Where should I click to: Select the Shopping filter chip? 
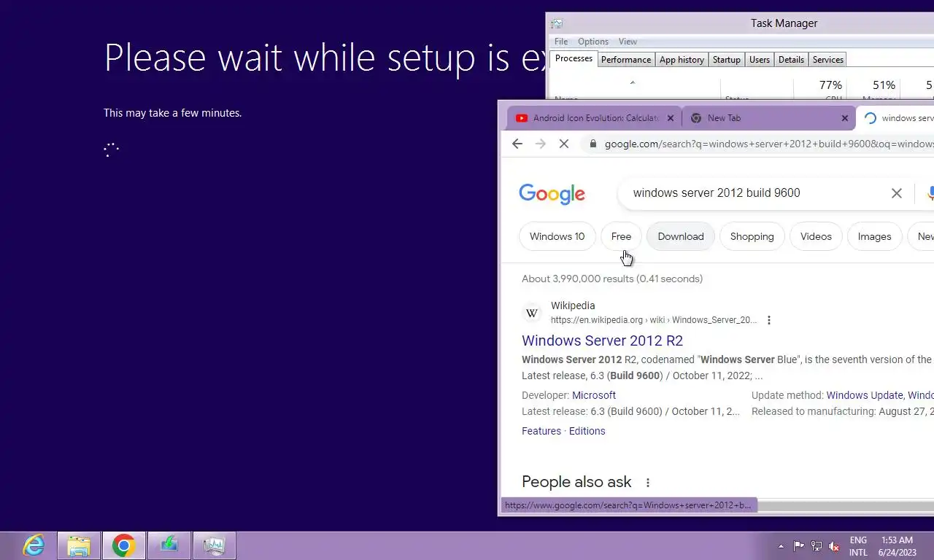pos(752,236)
